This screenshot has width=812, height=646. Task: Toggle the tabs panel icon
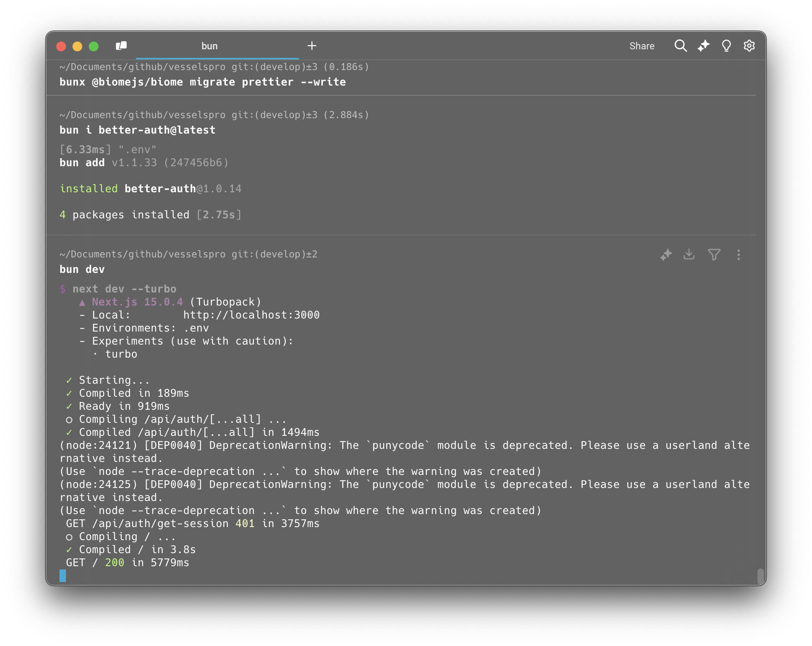[x=121, y=46]
